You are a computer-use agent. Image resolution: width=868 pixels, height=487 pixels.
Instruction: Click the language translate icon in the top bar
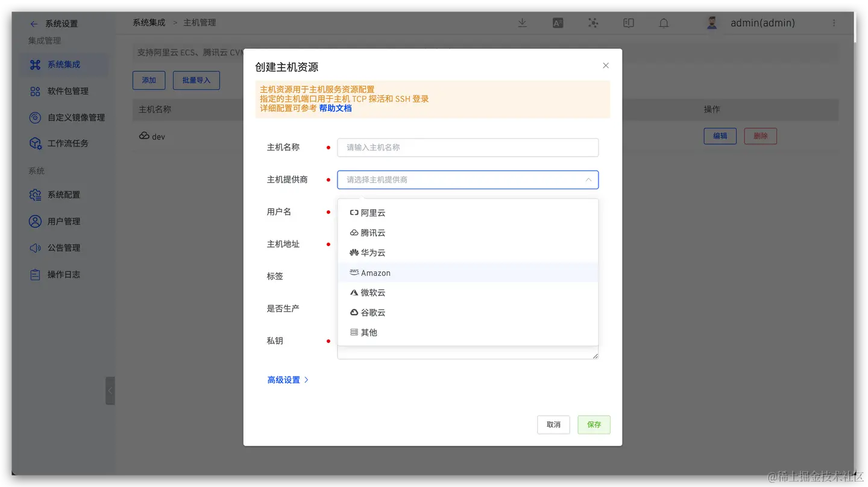(558, 23)
